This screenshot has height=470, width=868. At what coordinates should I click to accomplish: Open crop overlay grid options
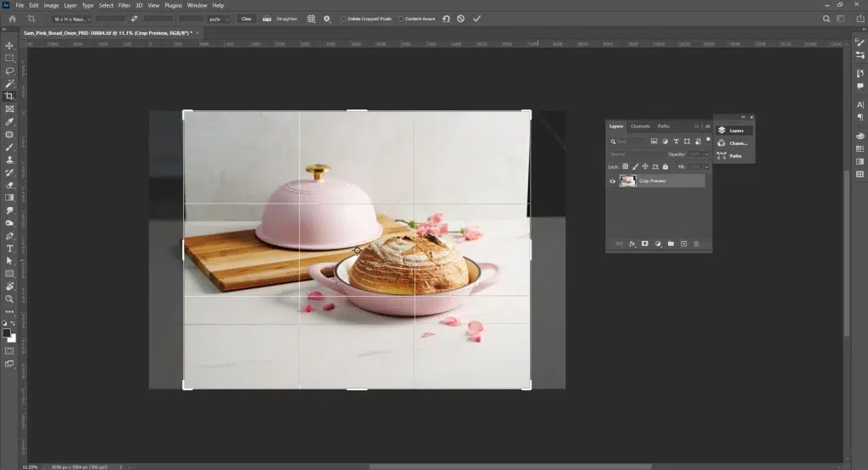click(x=311, y=19)
